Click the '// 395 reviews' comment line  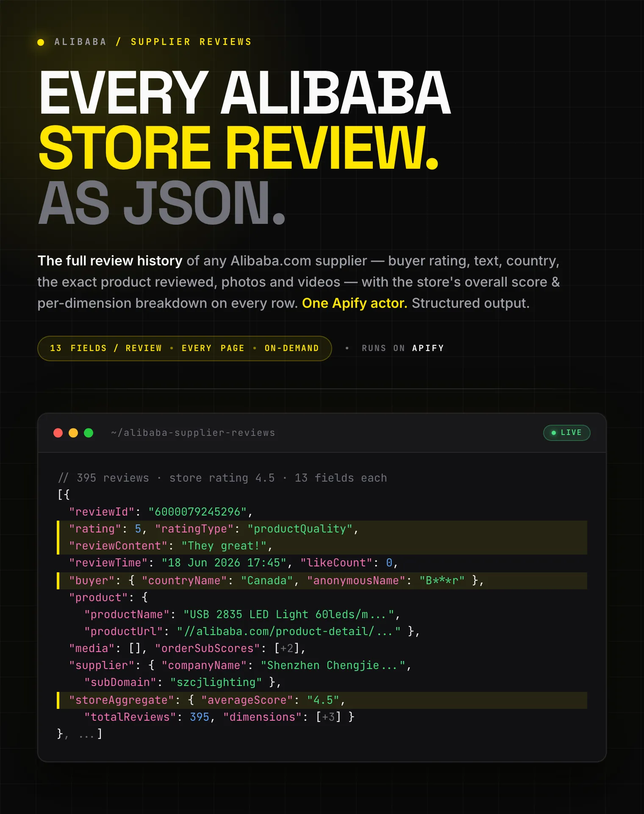pyautogui.click(x=222, y=478)
